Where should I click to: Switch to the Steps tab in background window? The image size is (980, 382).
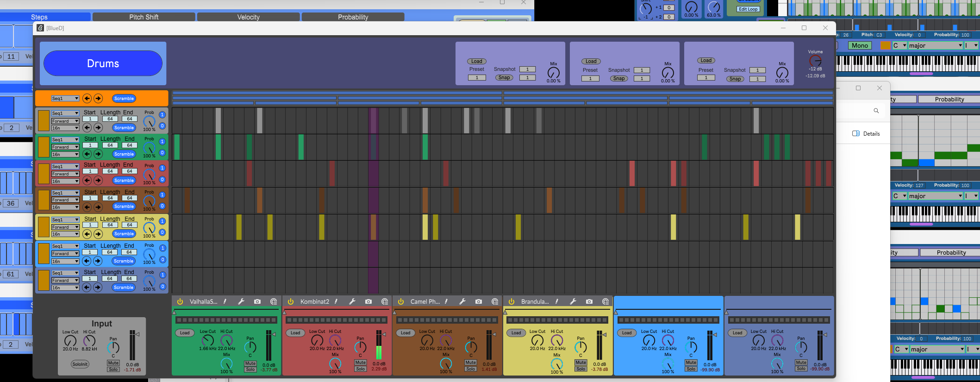pos(39,17)
